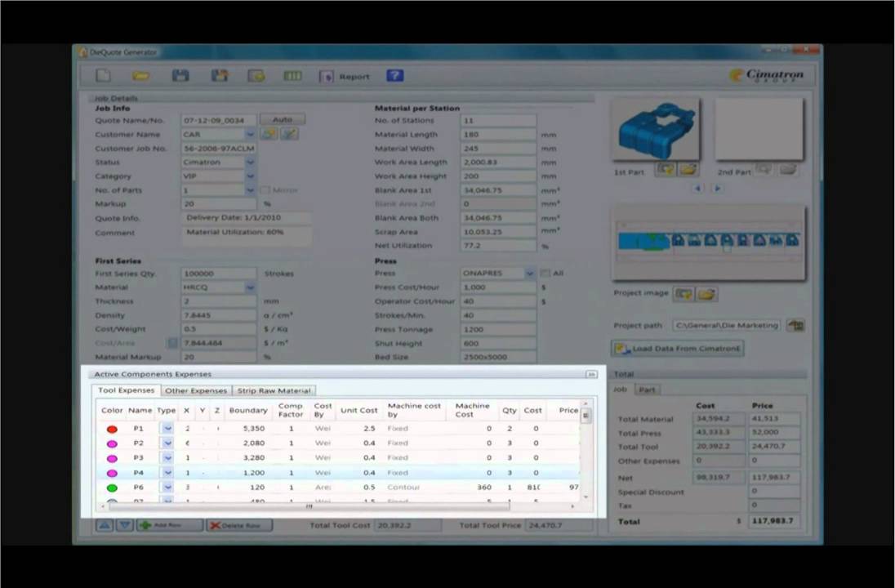
Task: Switch to the Other Expenses tab
Action: point(196,391)
